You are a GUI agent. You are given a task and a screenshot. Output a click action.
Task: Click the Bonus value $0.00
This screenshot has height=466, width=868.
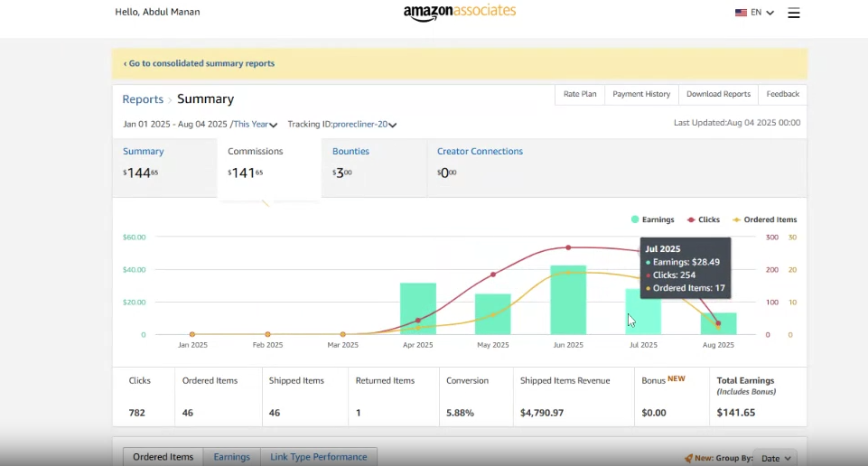[654, 413]
